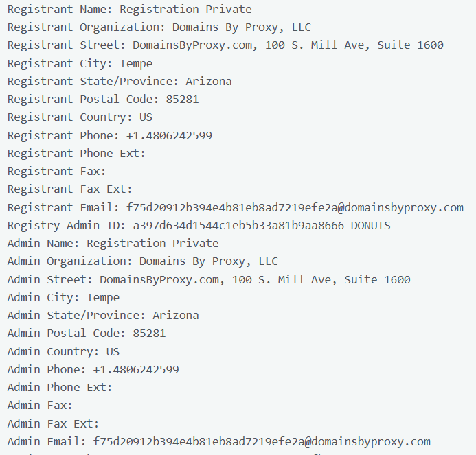The height and width of the screenshot is (455, 476).
Task: Click the Admin Country US line
Action: point(63,351)
